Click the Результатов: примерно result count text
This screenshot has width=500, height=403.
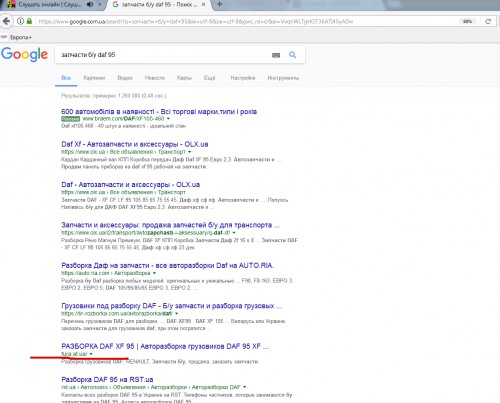pyautogui.click(x=113, y=96)
